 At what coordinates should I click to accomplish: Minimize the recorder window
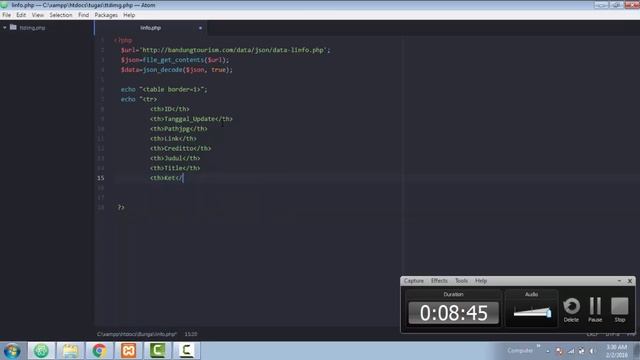(619, 281)
